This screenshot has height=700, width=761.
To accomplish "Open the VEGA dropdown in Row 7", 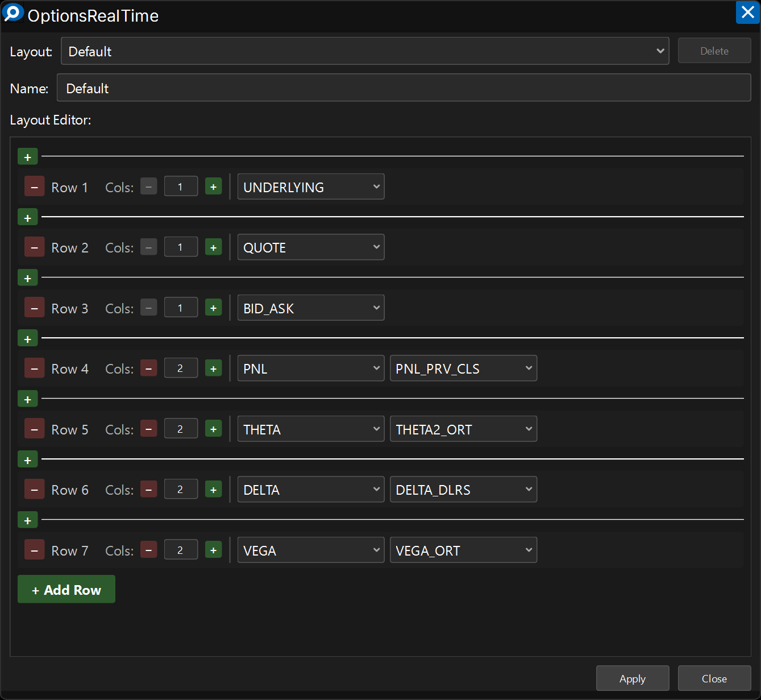I will click(x=310, y=550).
